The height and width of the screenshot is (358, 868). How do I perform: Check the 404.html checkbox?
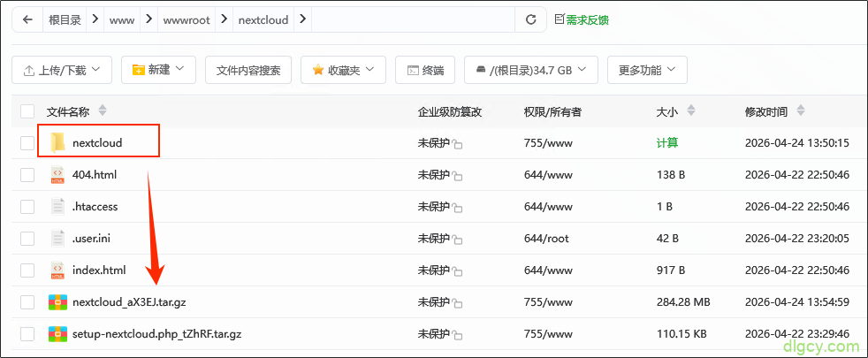coord(27,175)
